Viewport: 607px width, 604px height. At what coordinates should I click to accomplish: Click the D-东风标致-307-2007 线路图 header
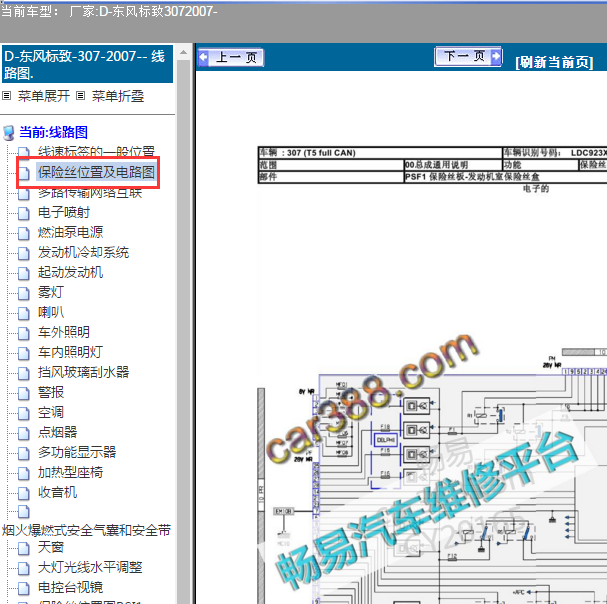[87, 64]
